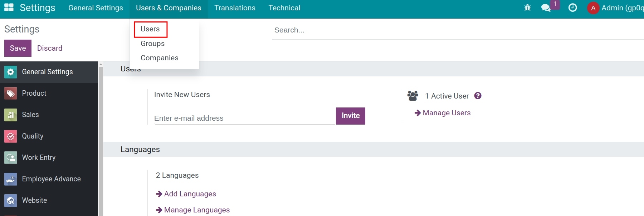Click the Work Entry icon
This screenshot has height=216, width=644.
[11, 158]
